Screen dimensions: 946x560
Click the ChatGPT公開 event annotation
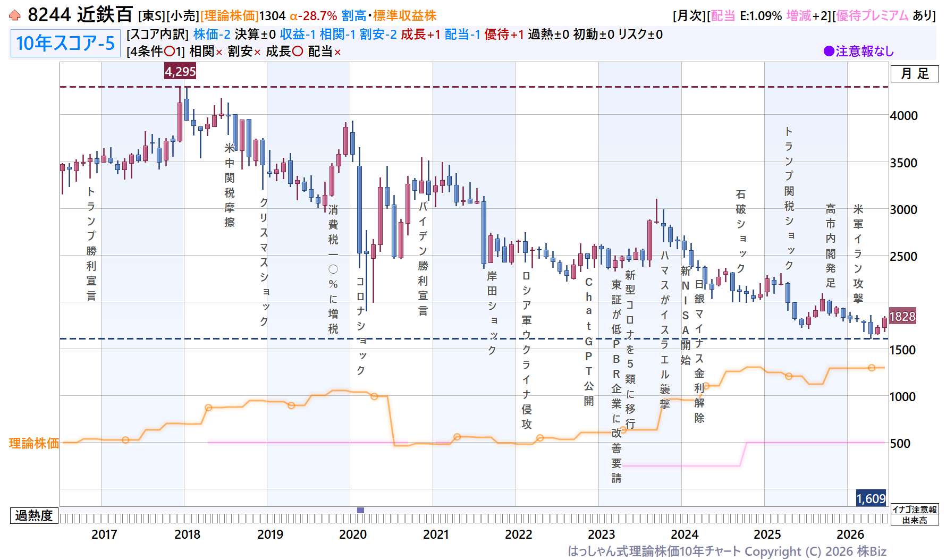click(589, 342)
